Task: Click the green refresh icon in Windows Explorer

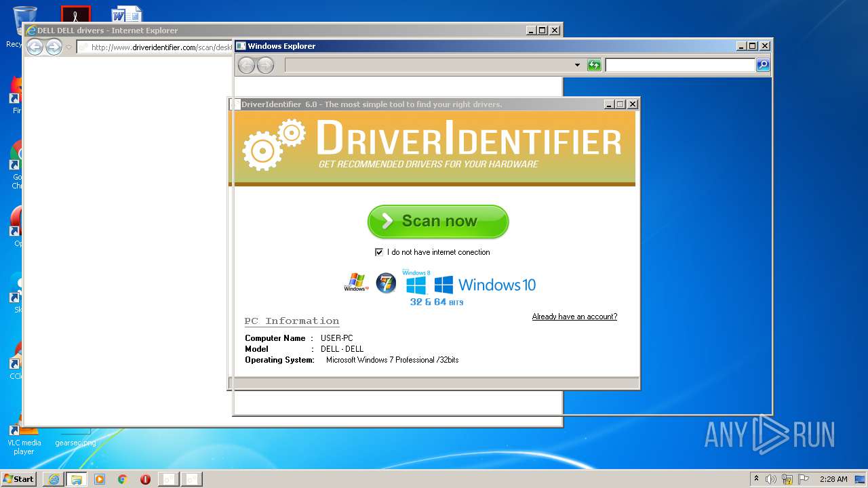Action: tap(594, 65)
